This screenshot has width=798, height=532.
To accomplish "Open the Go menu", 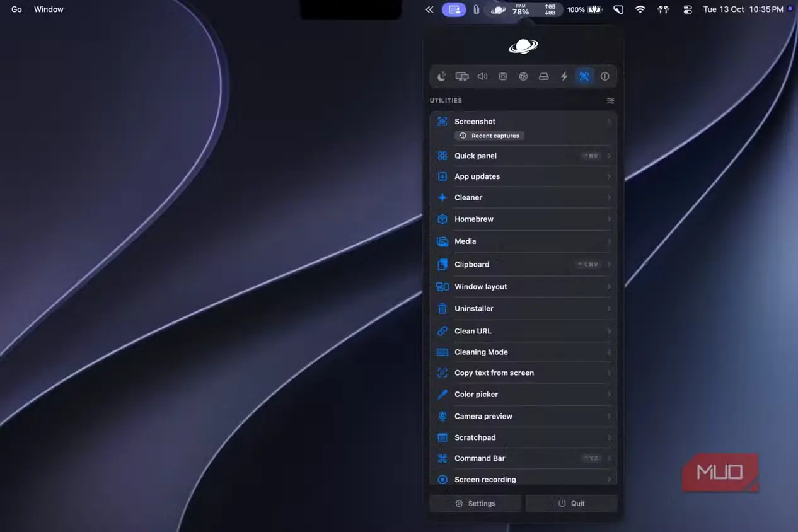I will (x=16, y=9).
